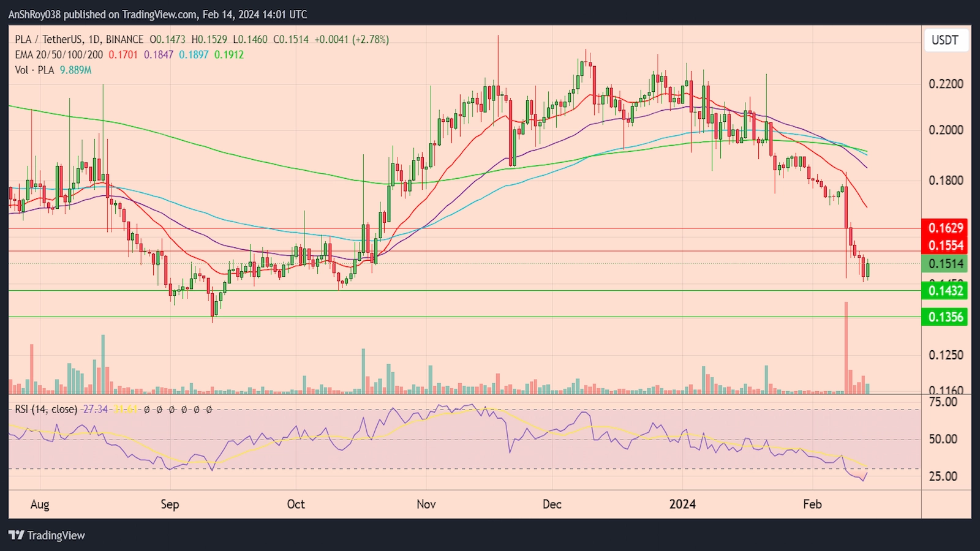
Task: Select the EMA 20/50/100/200 indicator legend
Action: pyautogui.click(x=59, y=54)
